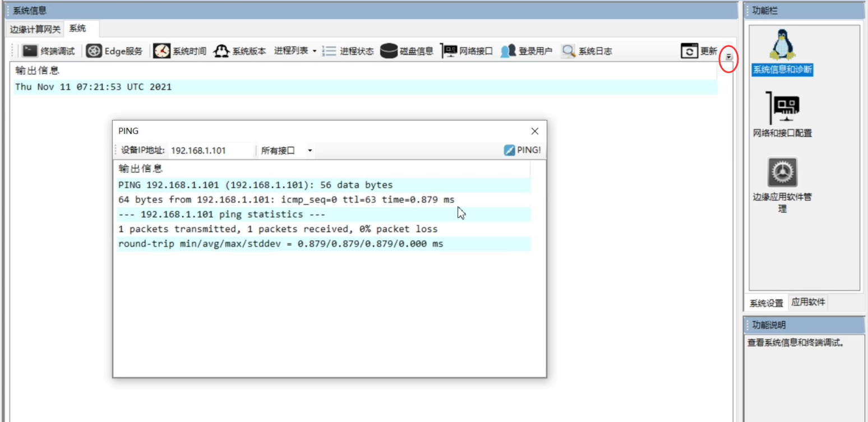Show 系统时间 system time
This screenshot has height=422, width=868.
180,51
